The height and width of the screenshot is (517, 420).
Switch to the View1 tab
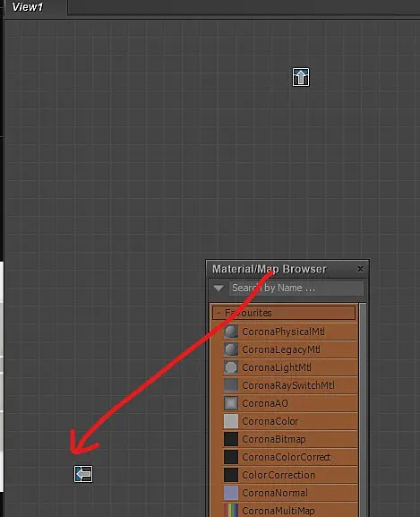pos(28,7)
